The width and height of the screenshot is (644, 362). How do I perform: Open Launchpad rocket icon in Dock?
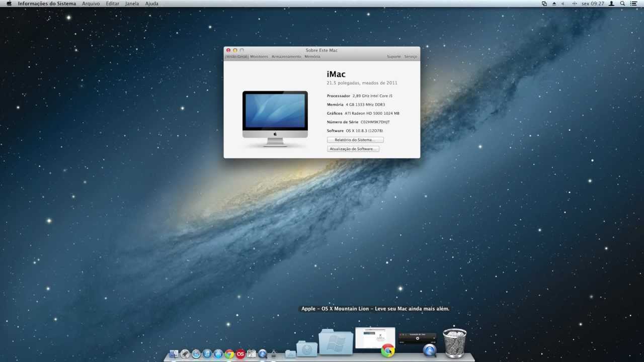pyautogui.click(x=185, y=354)
